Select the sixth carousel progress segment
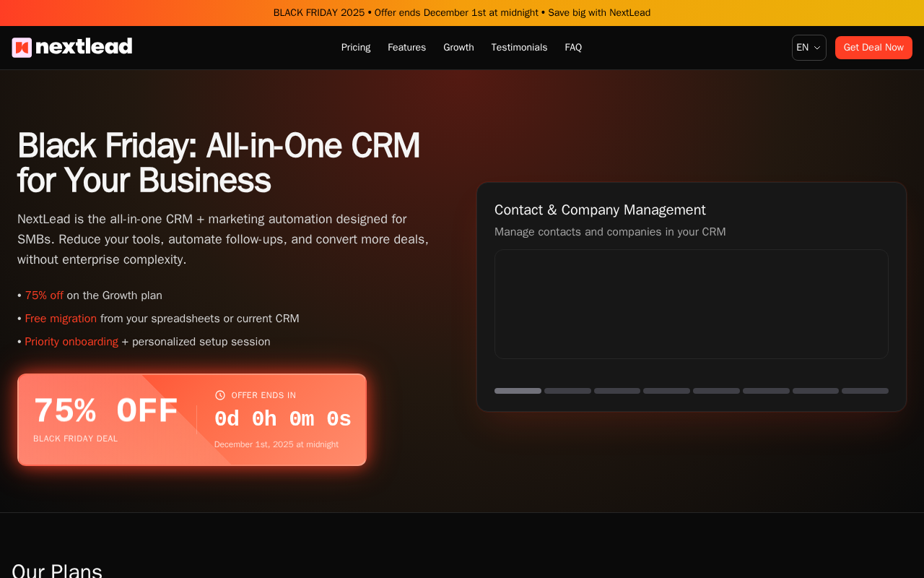The height and width of the screenshot is (578, 924). pyautogui.click(x=766, y=391)
